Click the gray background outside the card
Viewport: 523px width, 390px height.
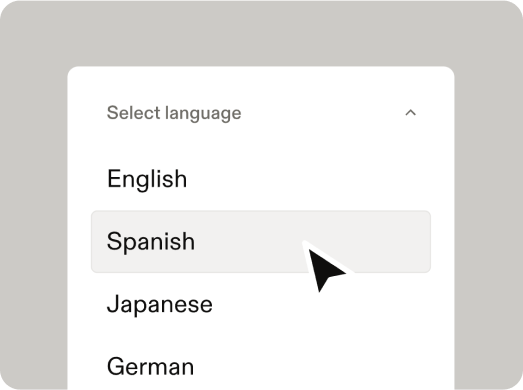tap(261, 33)
